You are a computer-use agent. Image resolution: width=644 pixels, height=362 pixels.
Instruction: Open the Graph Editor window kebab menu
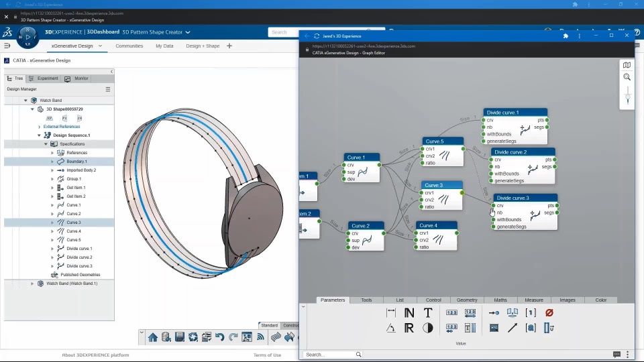point(579,36)
